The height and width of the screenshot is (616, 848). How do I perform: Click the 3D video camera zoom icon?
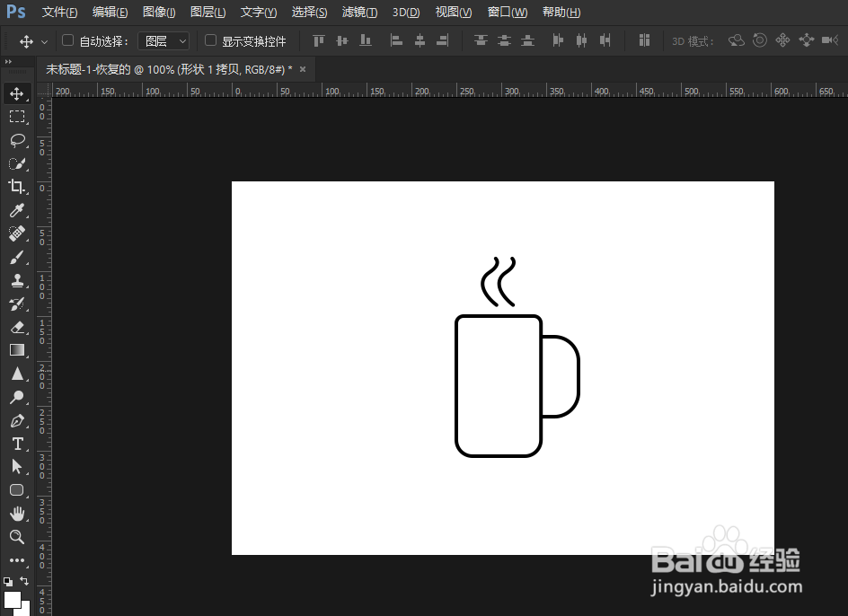(830, 40)
